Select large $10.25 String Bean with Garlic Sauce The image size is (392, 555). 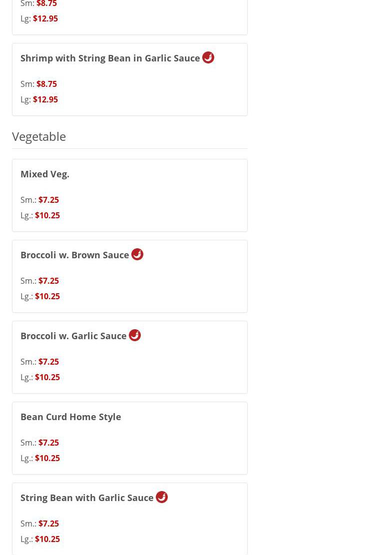pos(47,539)
